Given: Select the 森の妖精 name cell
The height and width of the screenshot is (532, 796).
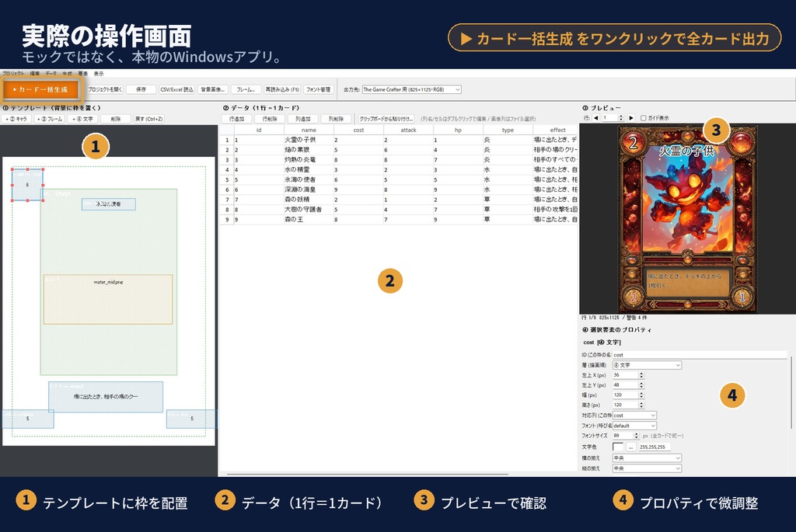Looking at the screenshot, I should click(309, 200).
